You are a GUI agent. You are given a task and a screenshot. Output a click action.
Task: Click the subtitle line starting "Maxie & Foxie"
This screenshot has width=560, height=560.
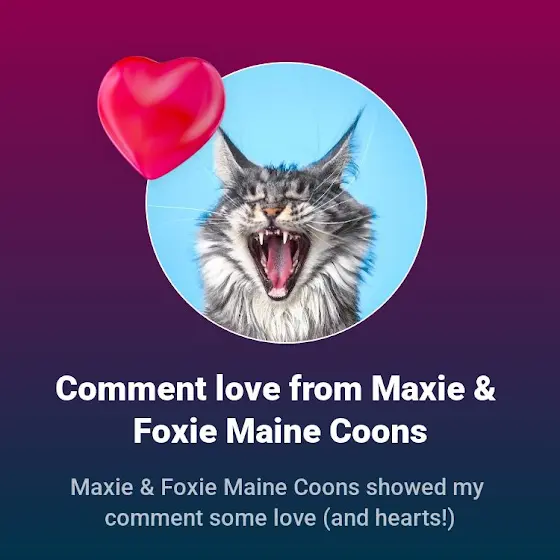pos(277,487)
